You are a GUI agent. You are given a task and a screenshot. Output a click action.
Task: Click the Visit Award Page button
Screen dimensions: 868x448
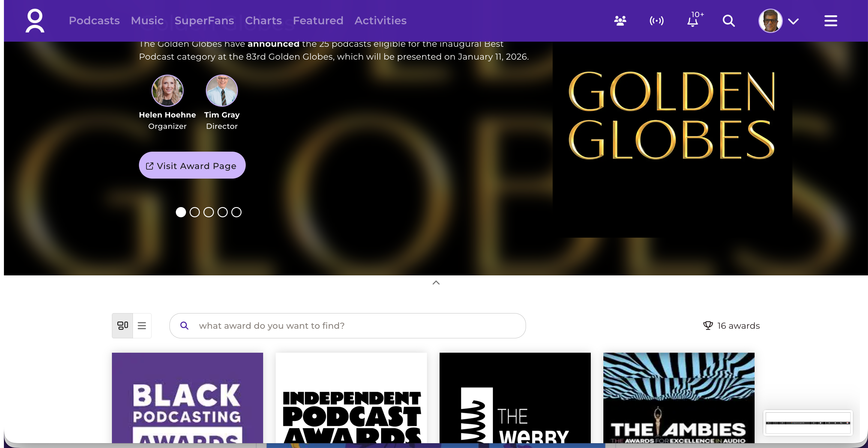click(192, 165)
